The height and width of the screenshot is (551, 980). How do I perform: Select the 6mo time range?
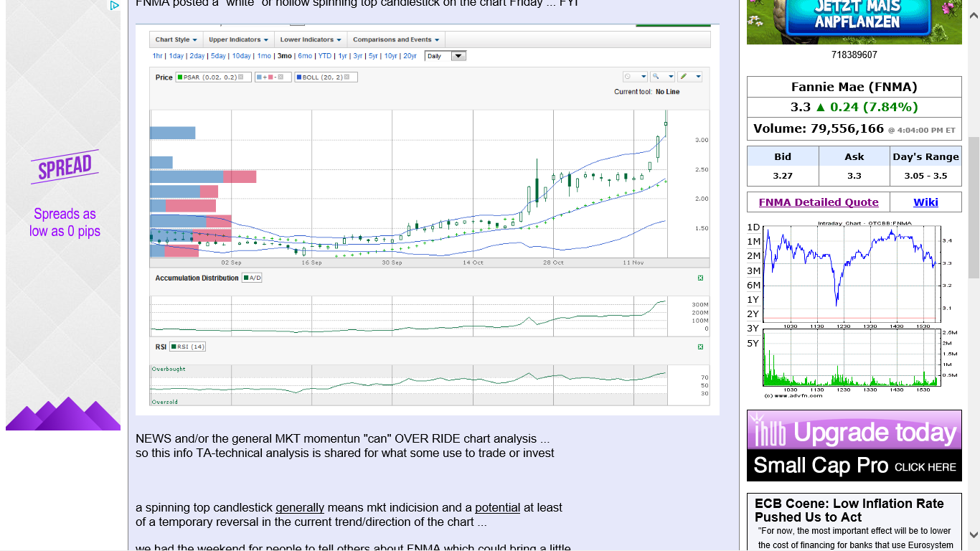coord(305,56)
